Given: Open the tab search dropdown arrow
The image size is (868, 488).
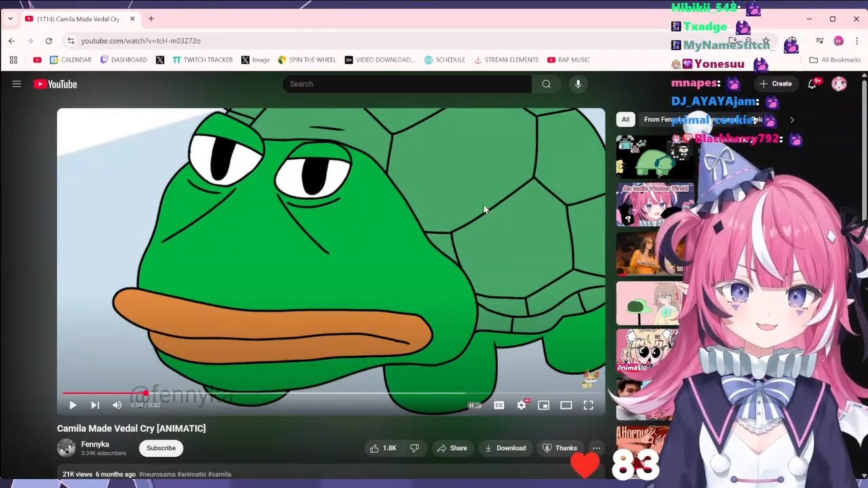Looking at the screenshot, I should pos(9,19).
